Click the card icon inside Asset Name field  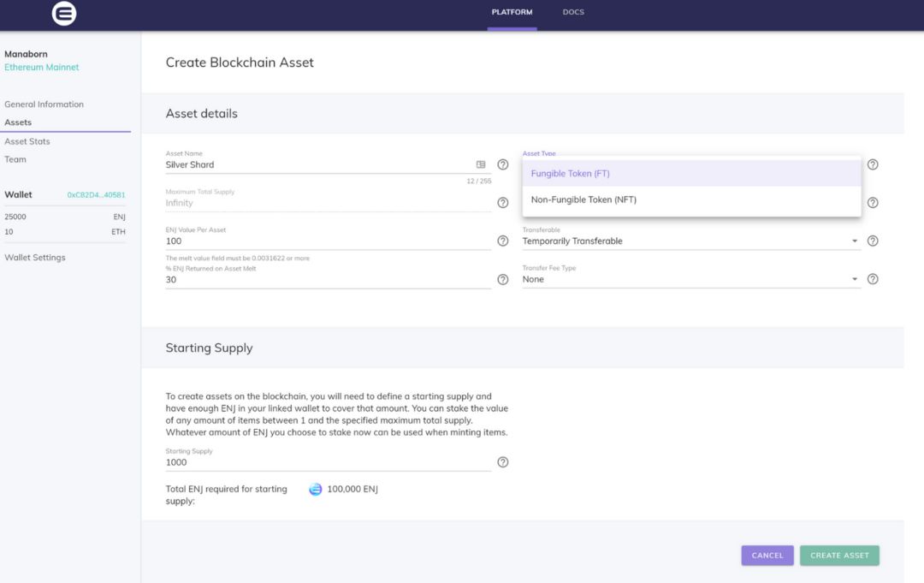[x=481, y=164]
